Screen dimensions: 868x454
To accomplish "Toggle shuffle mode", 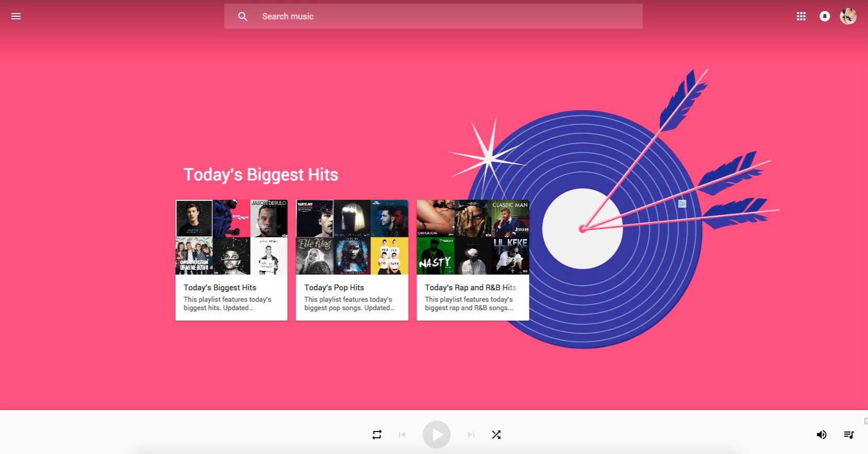I will click(x=496, y=435).
